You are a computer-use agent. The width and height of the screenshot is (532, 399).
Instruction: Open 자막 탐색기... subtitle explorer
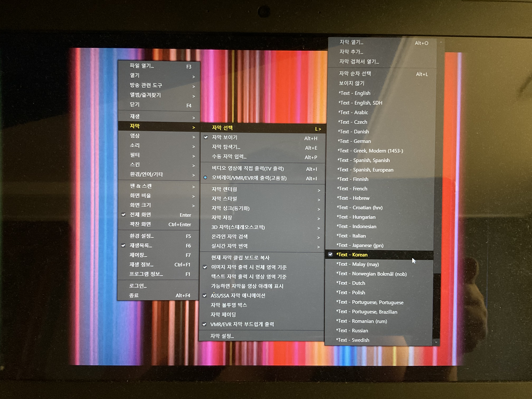(263, 147)
